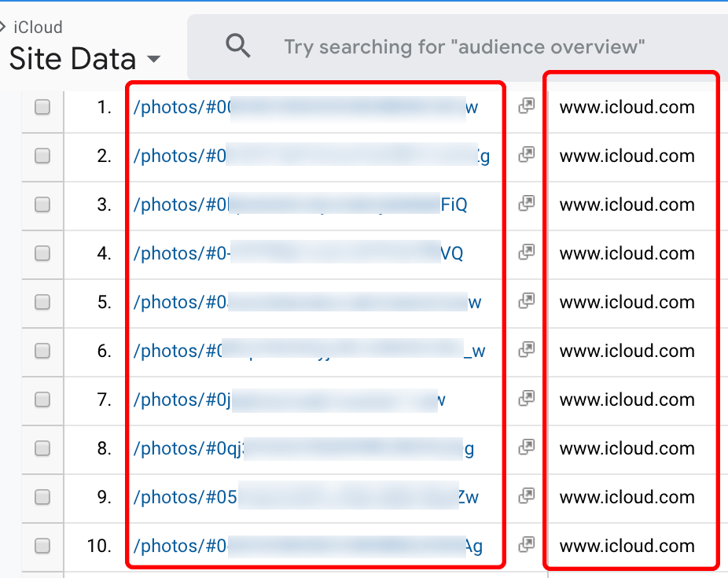Select www.icloud.com hostname in row 5
Image resolution: width=728 pixels, height=578 pixels.
click(x=627, y=302)
